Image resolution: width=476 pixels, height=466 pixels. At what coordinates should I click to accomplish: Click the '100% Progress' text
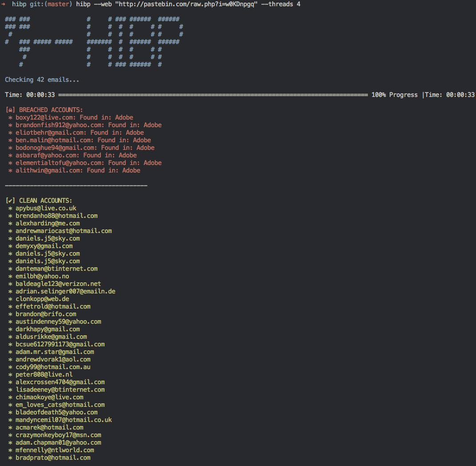pos(394,95)
